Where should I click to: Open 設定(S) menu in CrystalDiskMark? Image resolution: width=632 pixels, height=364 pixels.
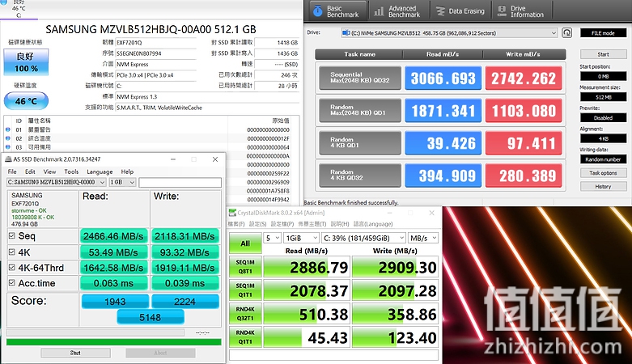tap(257, 224)
